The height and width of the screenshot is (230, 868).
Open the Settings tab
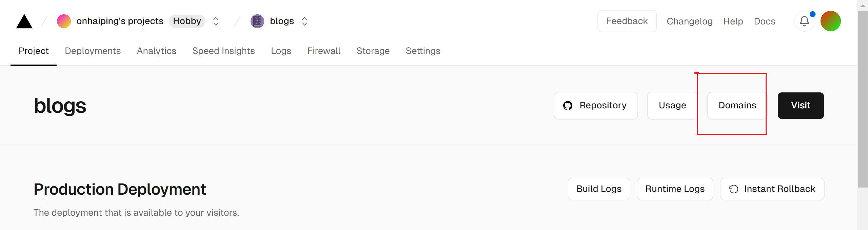click(423, 51)
